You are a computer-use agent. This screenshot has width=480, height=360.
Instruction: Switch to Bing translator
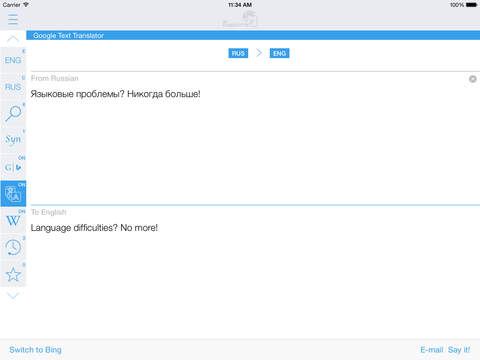click(x=35, y=350)
